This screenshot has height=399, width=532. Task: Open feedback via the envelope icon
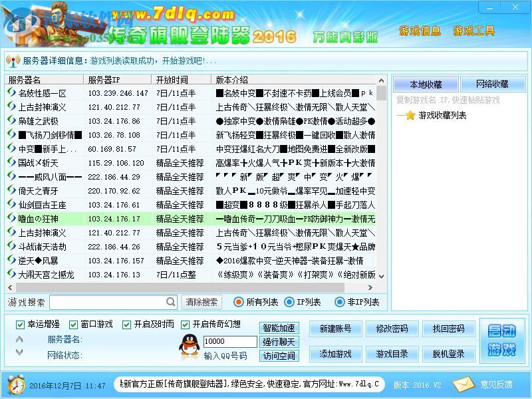coord(462,384)
